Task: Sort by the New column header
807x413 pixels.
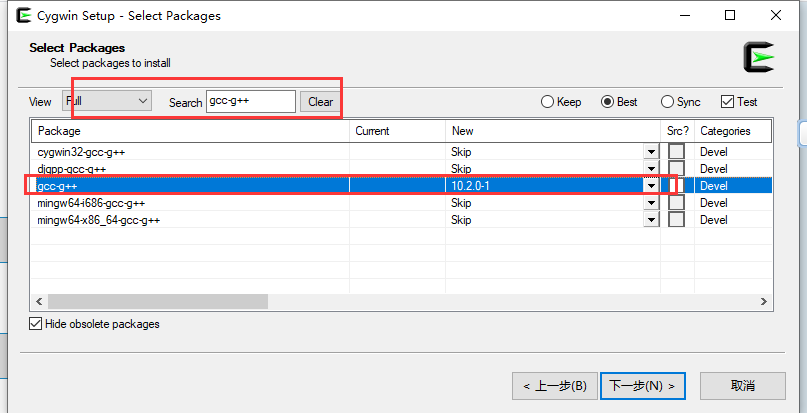Action: click(x=553, y=131)
